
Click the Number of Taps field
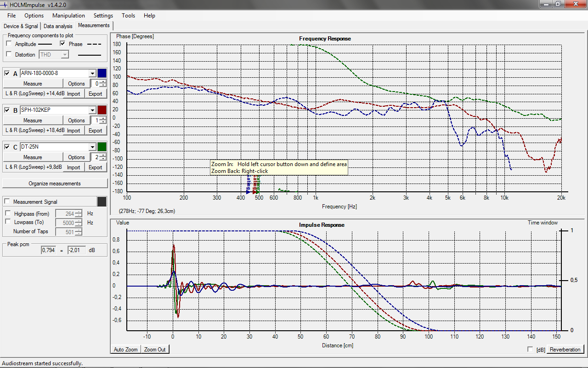point(68,231)
